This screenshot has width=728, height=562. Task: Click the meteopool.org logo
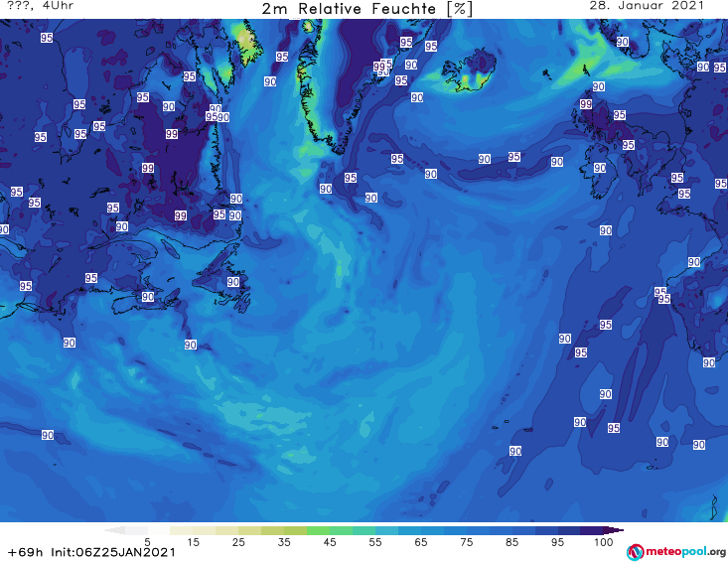coord(676,552)
